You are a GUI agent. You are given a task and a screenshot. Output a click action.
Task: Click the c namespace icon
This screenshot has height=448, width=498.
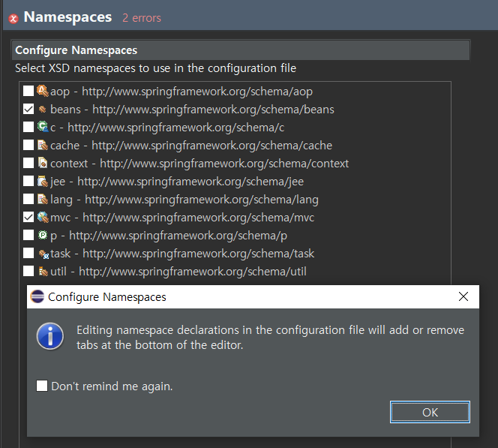tap(43, 127)
